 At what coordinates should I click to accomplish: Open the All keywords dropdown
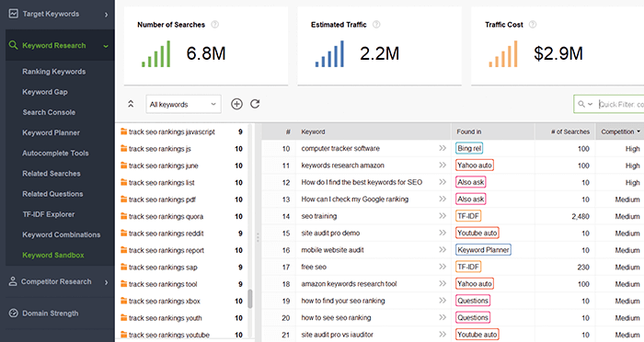[183, 104]
